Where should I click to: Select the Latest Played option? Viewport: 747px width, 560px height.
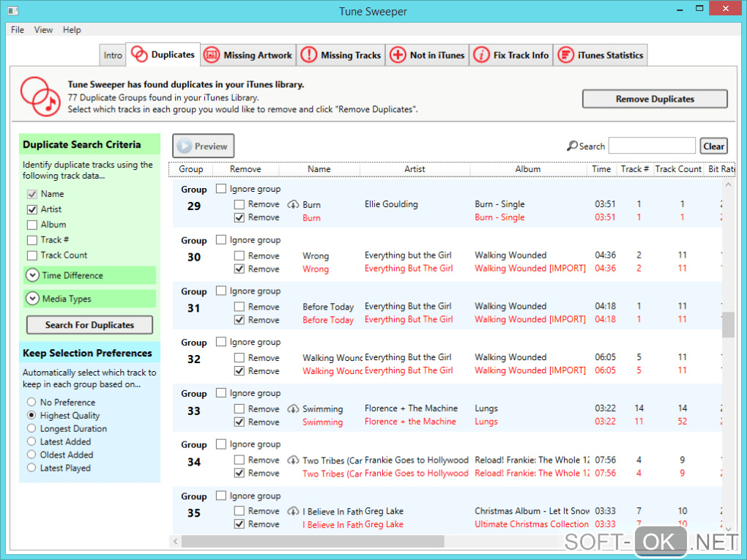pos(31,468)
